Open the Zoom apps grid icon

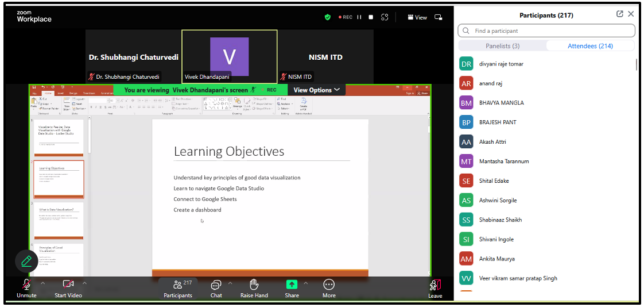pos(385,17)
